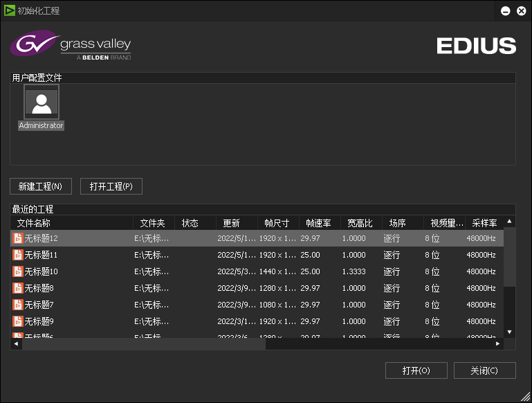
Task: Sort by the 采样率 column header
Action: tap(484, 223)
